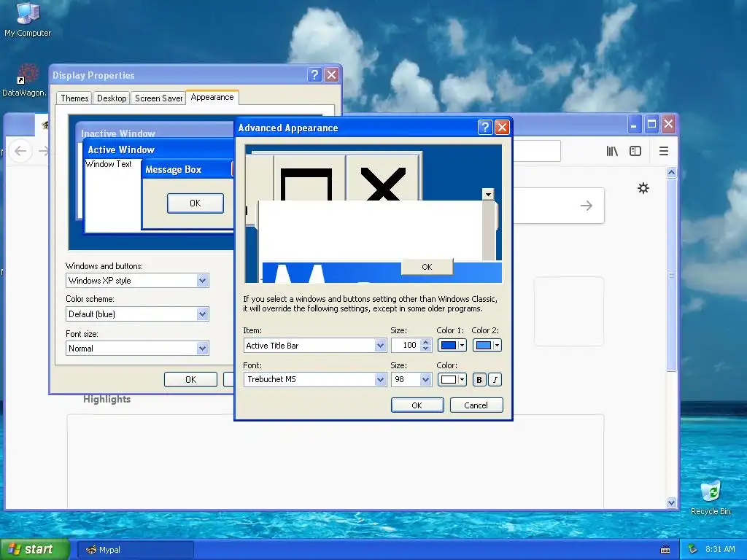Click the clock showing 8:31 AM
The image size is (747, 560).
[720, 549]
